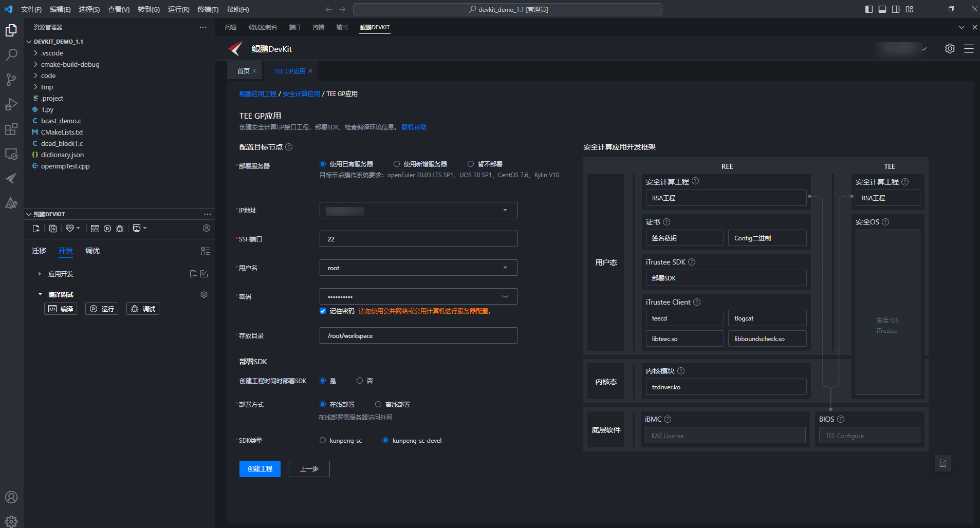980x528 pixels.
Task: Open the DevKit hamburger menu
Action: pyautogui.click(x=969, y=49)
